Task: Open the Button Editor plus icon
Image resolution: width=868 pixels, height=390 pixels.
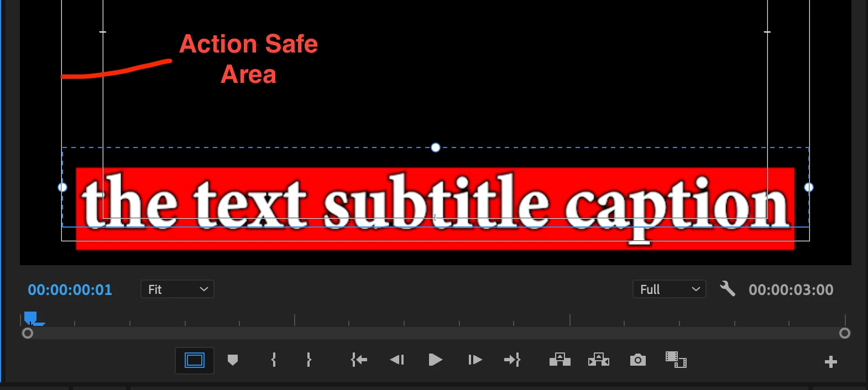Action: pyautogui.click(x=830, y=362)
